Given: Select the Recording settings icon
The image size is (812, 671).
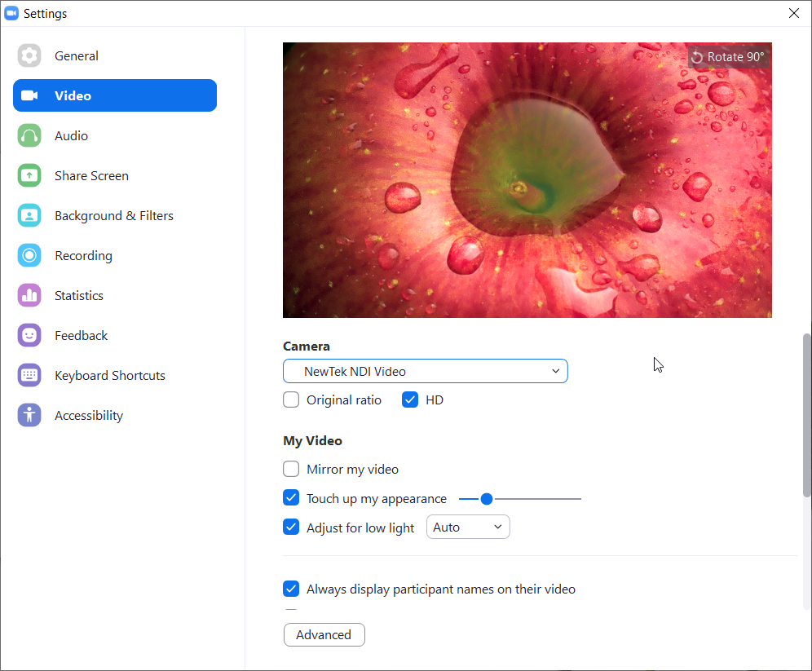Looking at the screenshot, I should click(29, 255).
